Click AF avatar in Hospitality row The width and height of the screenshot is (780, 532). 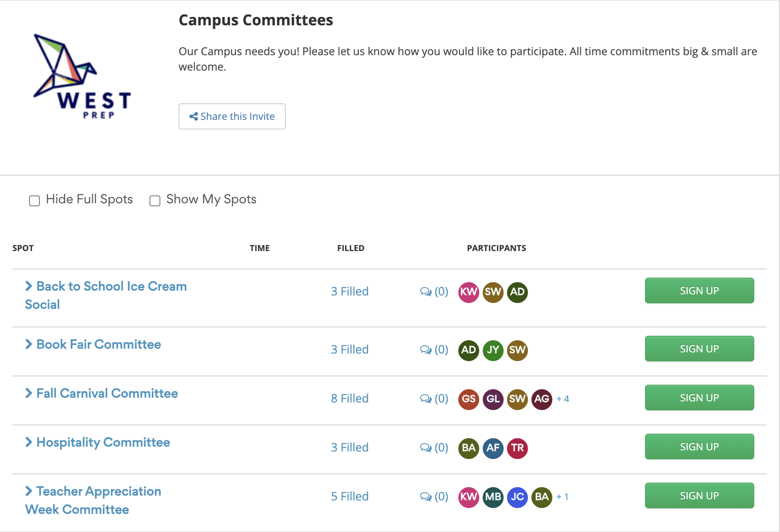(x=493, y=448)
